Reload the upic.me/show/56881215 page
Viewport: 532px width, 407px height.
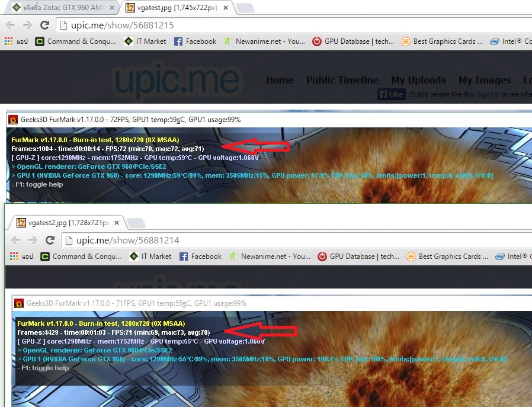(x=45, y=25)
